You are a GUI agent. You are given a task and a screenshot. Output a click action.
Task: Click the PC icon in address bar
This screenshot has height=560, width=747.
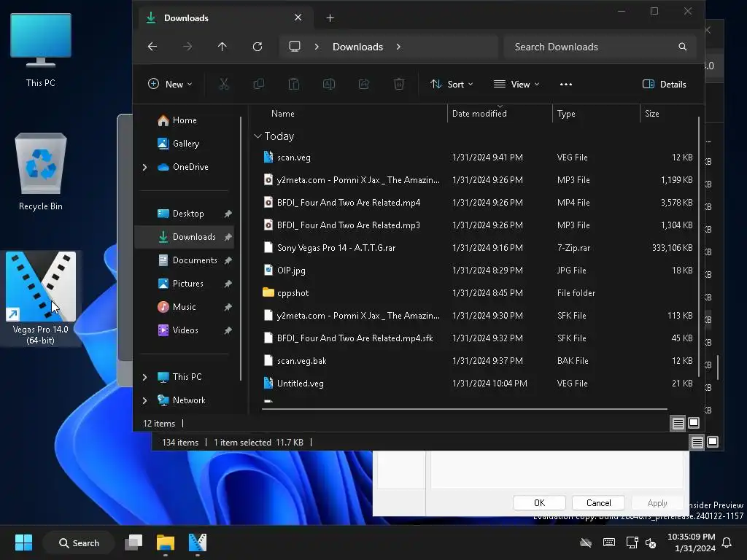(295, 47)
